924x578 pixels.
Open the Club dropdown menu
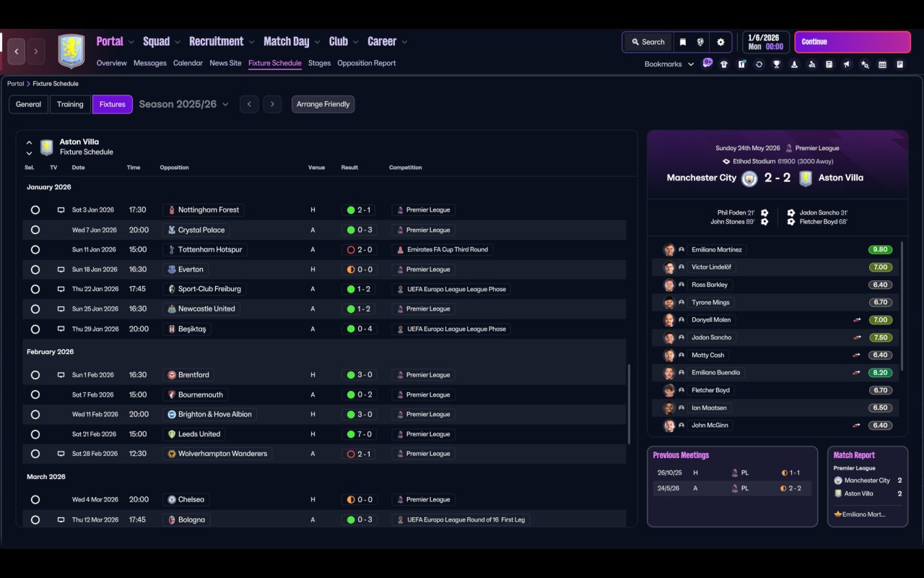tap(344, 42)
